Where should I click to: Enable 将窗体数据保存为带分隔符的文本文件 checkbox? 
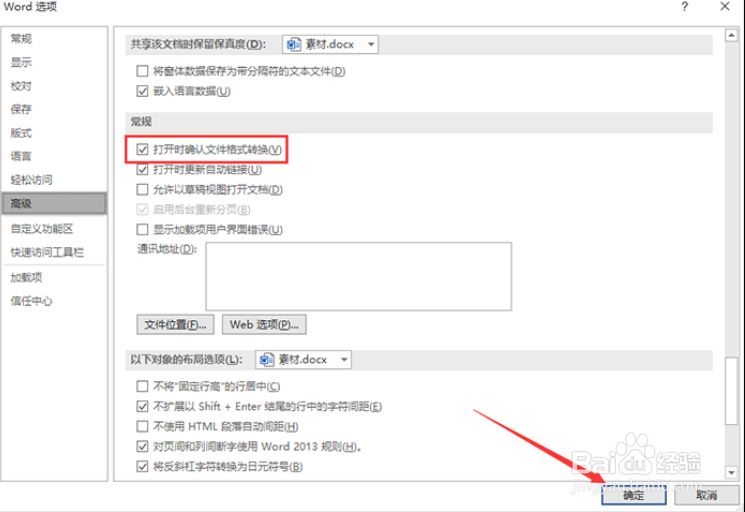tap(142, 71)
